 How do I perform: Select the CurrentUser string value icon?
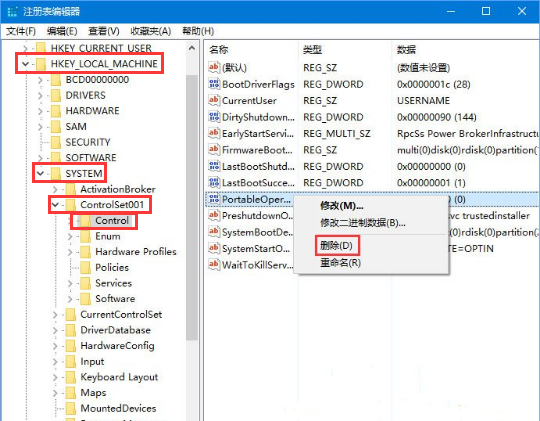pos(214,101)
